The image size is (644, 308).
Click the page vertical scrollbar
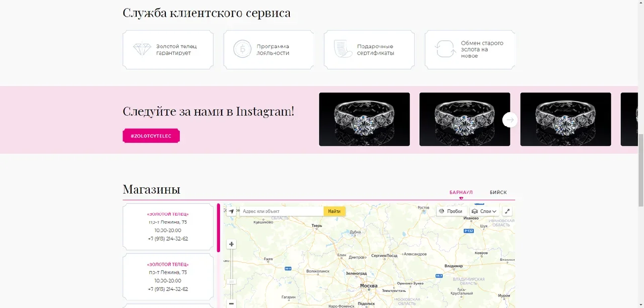pyautogui.click(x=641, y=171)
